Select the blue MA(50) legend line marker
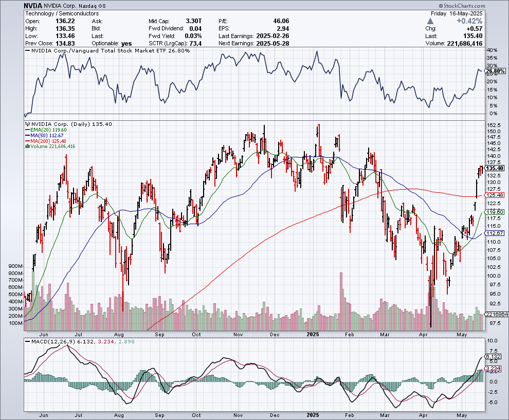The image size is (509, 420). (28, 135)
